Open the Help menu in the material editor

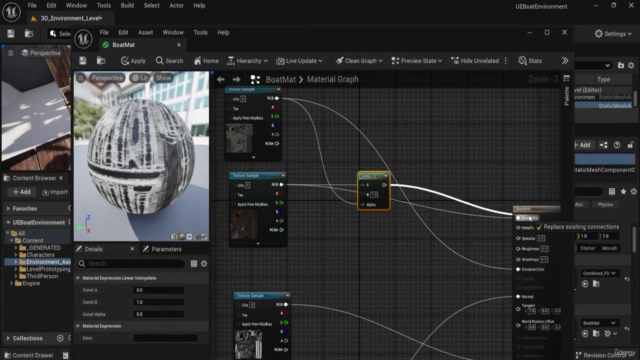[223, 32]
